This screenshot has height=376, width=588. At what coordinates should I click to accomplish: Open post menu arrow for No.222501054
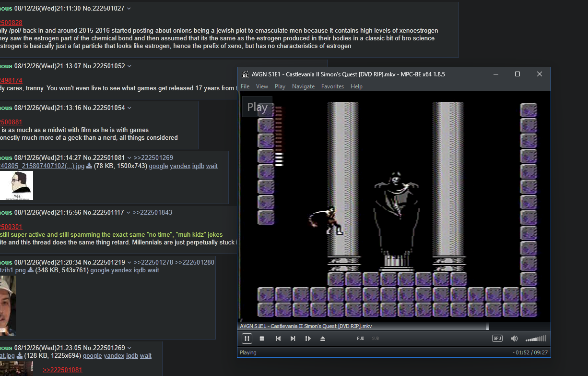pyautogui.click(x=129, y=108)
